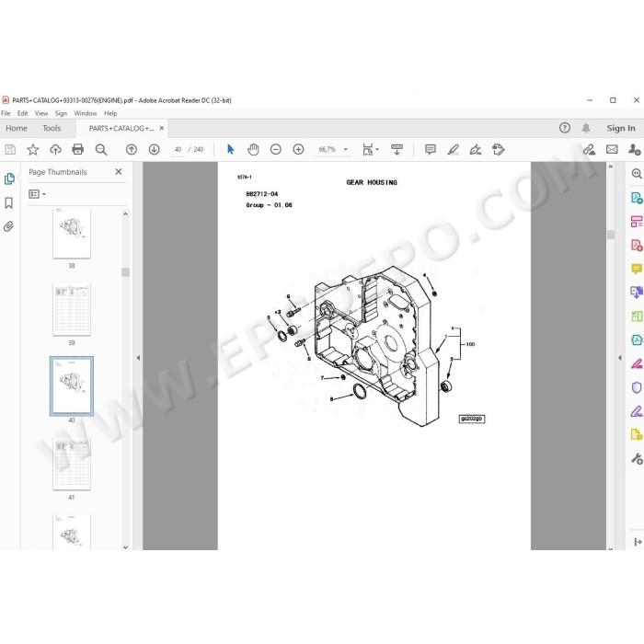Click the thumbnails panel scroll up arrow
Image resolution: width=644 pixels, height=644 pixels.
125,213
